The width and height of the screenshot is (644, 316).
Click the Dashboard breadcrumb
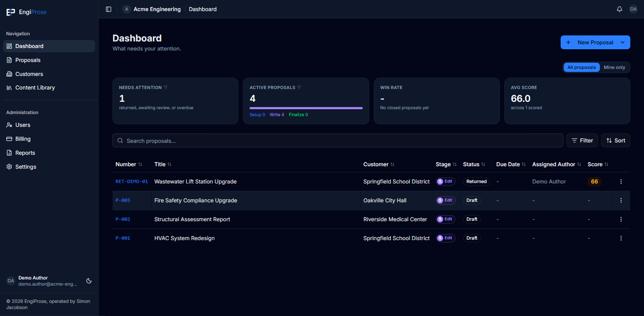tap(202, 9)
